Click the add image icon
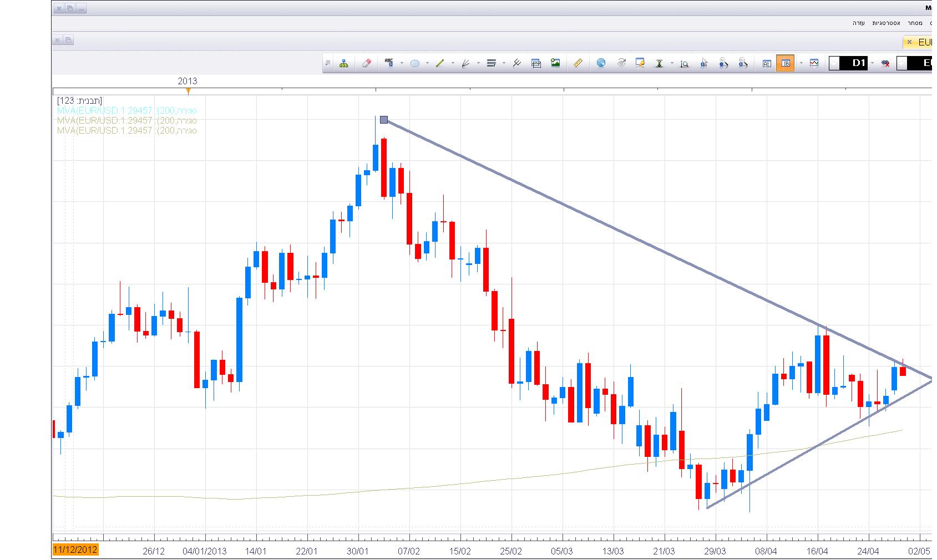This screenshot has height=560, width=937. coord(555,63)
